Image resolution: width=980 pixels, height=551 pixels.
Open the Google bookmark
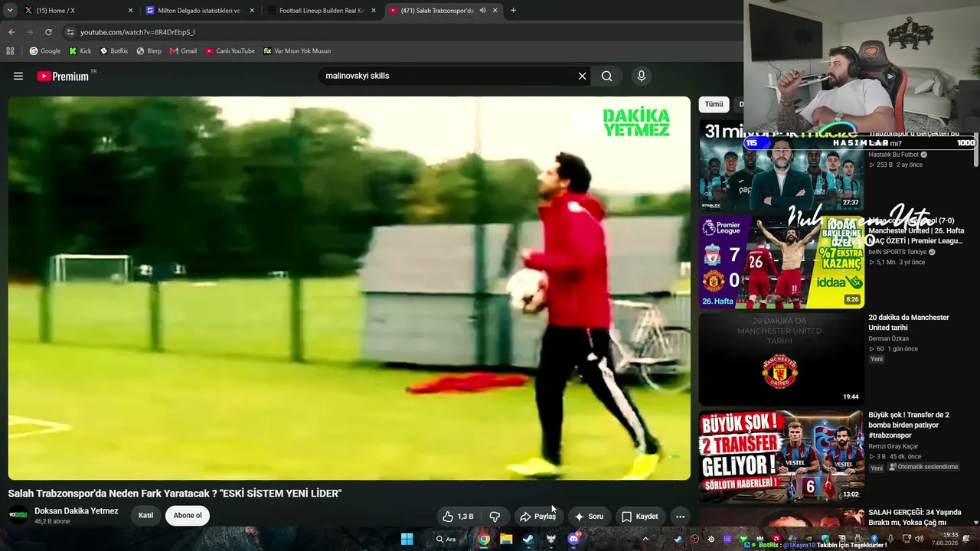[45, 51]
